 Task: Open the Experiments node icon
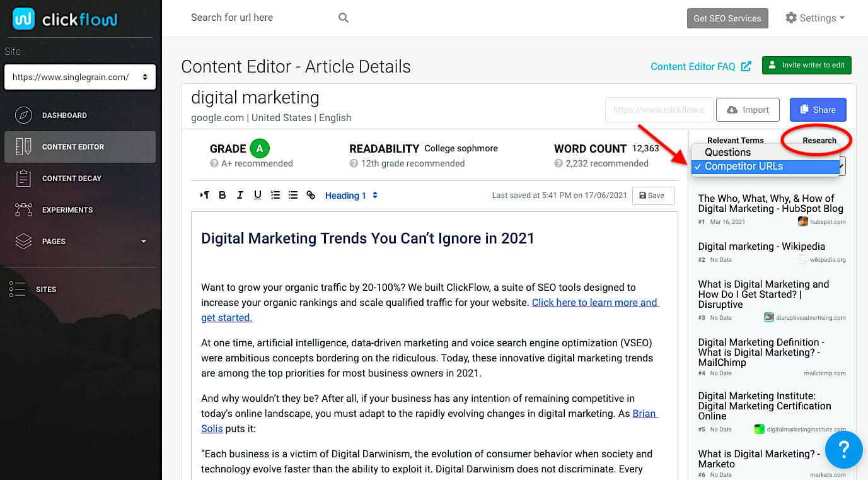tap(24, 210)
